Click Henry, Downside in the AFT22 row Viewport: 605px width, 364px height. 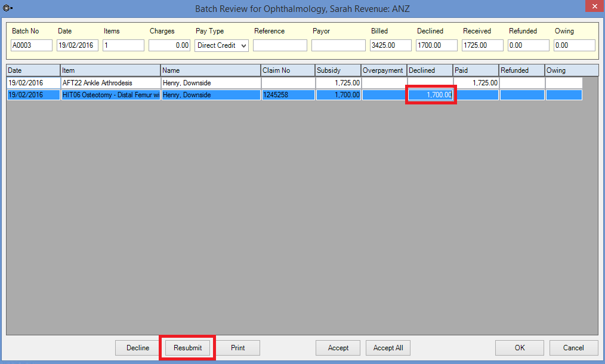pyautogui.click(x=211, y=83)
